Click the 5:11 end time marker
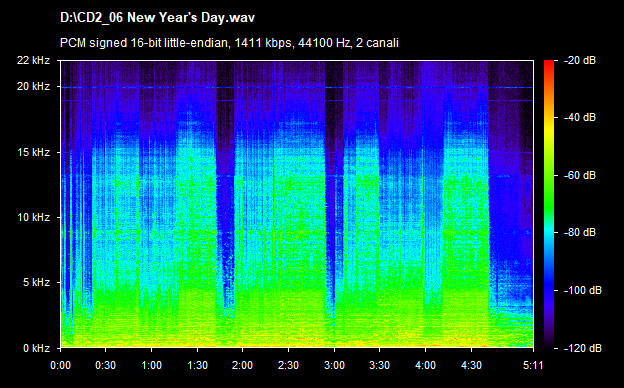The image size is (624, 388). coord(533,365)
